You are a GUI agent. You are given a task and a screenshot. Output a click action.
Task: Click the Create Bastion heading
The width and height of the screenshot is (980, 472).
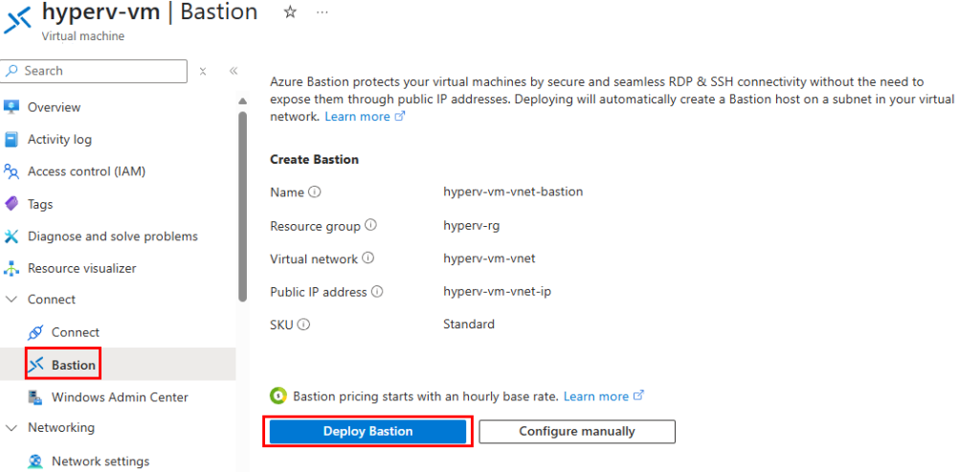pos(314,160)
